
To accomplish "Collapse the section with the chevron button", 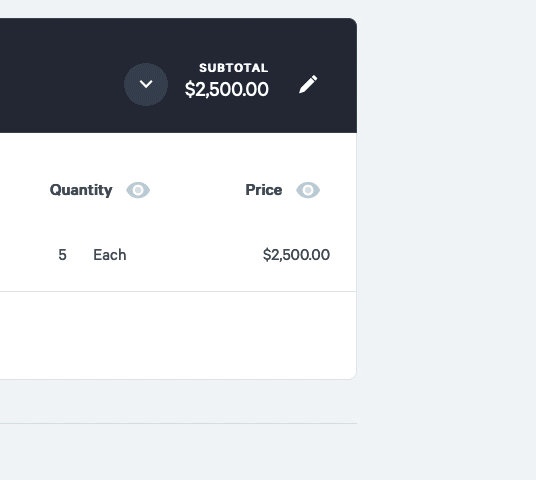I will [146, 84].
